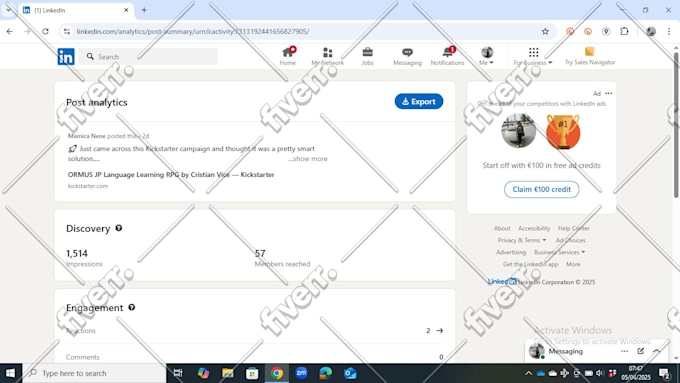Click the address bar URL
The width and height of the screenshot is (680, 383).
point(193,31)
